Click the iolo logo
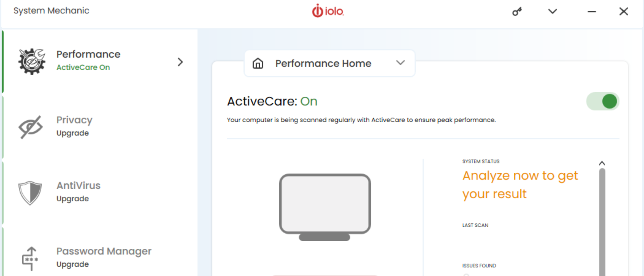Screen dimensions: 644x276 point(328,11)
